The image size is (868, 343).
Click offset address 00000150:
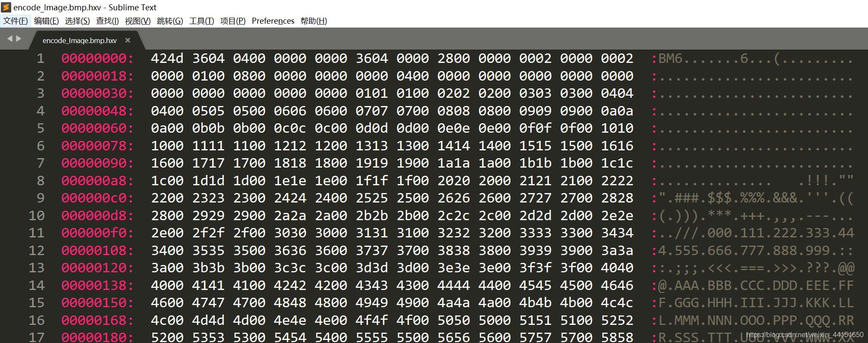coord(97,302)
